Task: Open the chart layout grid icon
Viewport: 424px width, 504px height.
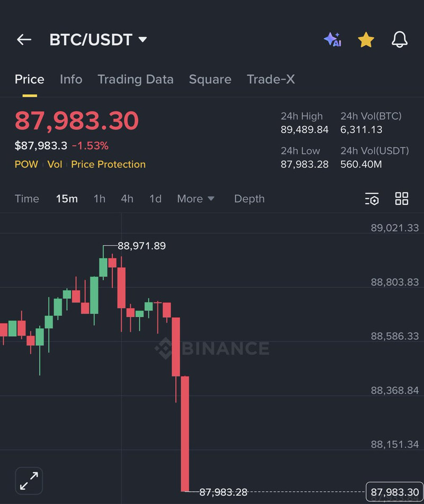Action: [402, 199]
